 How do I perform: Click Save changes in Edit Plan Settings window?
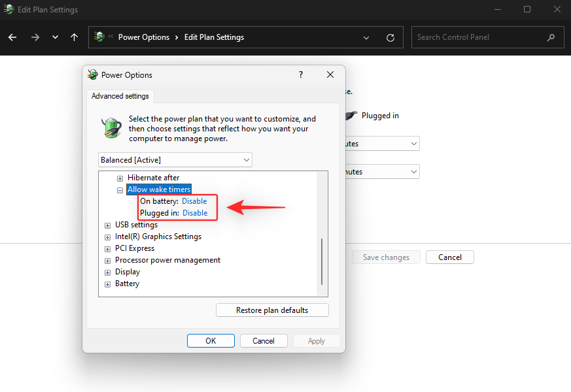click(386, 257)
